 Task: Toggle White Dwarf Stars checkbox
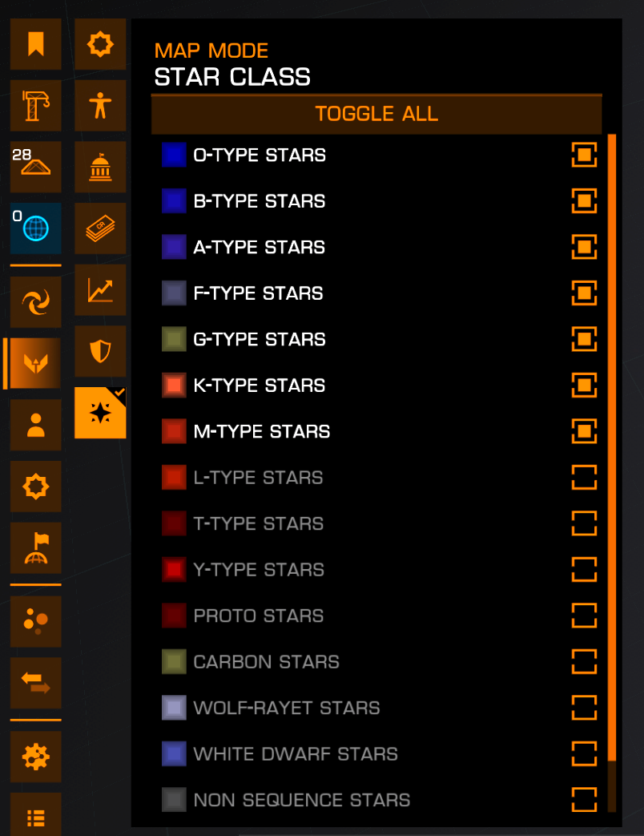584,754
